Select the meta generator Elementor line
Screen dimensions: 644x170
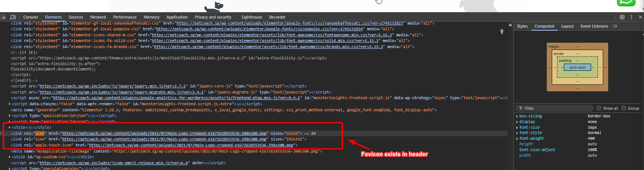coord(224,110)
